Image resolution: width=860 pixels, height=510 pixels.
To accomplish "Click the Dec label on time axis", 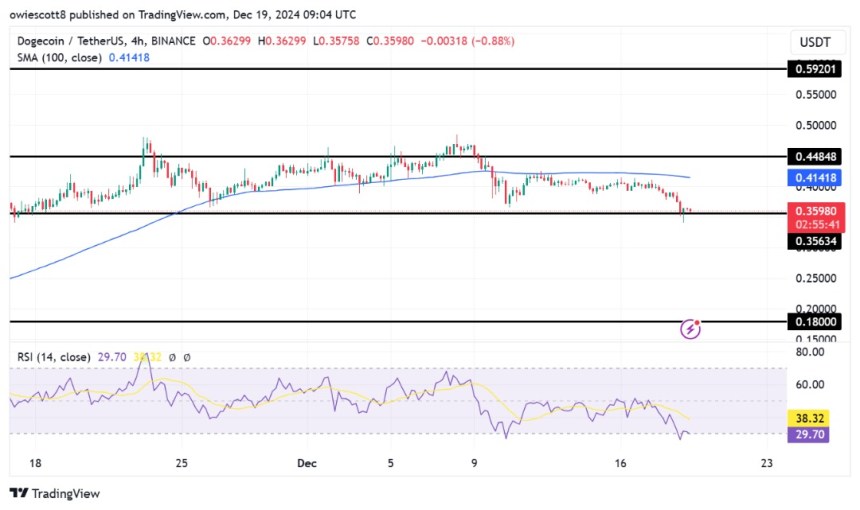I will (307, 464).
